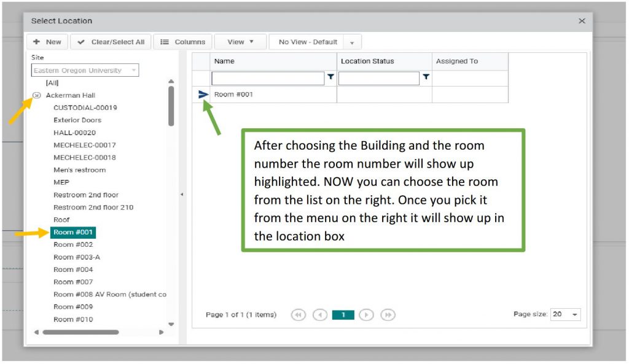The height and width of the screenshot is (364, 629).
Task: Click the Location Status filter icon
Action: tap(426, 77)
